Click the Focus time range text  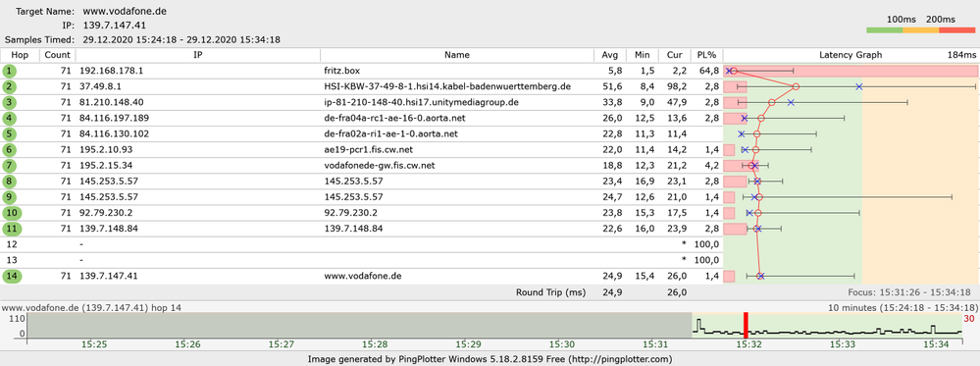pos(909,292)
